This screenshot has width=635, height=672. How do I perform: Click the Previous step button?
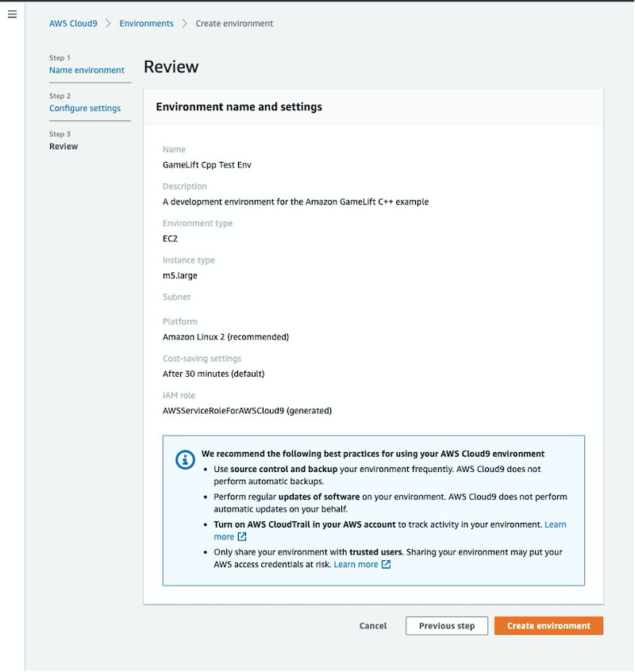447,625
